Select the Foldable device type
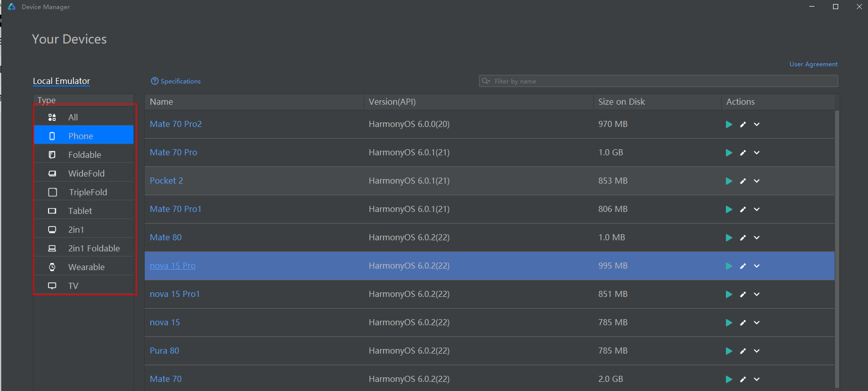This screenshot has height=391, width=868. (x=84, y=155)
